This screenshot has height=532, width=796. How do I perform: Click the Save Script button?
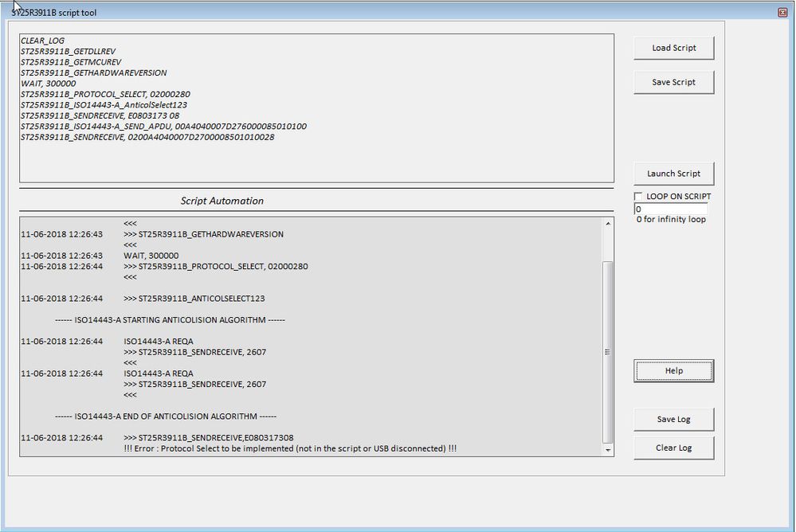click(673, 82)
